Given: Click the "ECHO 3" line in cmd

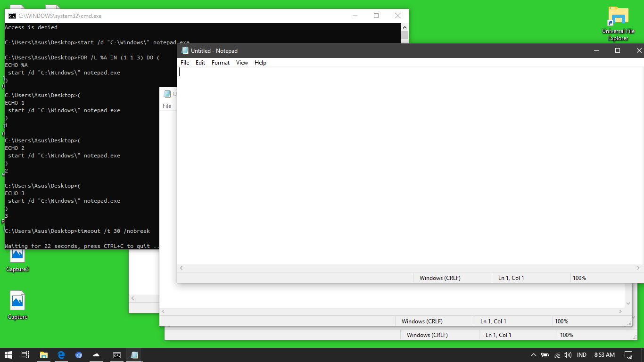Looking at the screenshot, I should coord(15,193).
